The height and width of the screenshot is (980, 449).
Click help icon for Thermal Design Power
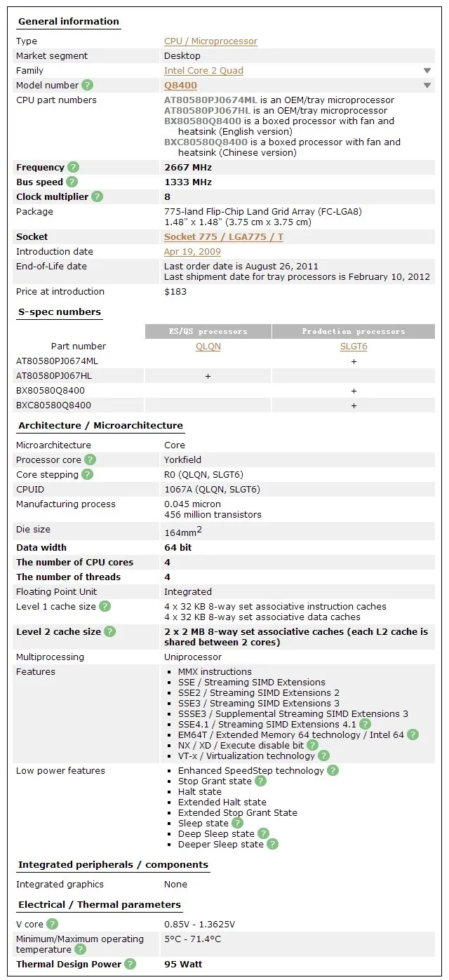(x=130, y=964)
